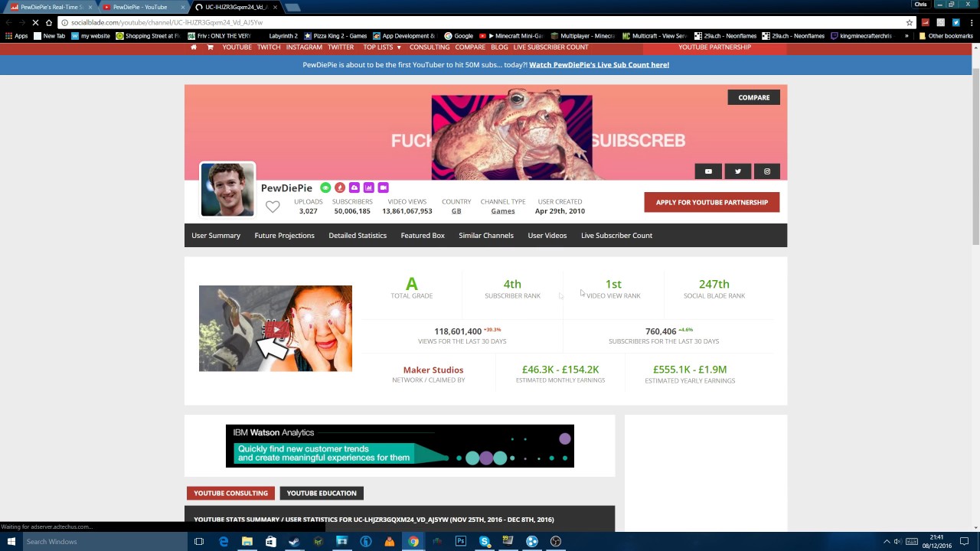Open Blog in the top navigation
The height and width of the screenshot is (551, 980).
[499, 47]
